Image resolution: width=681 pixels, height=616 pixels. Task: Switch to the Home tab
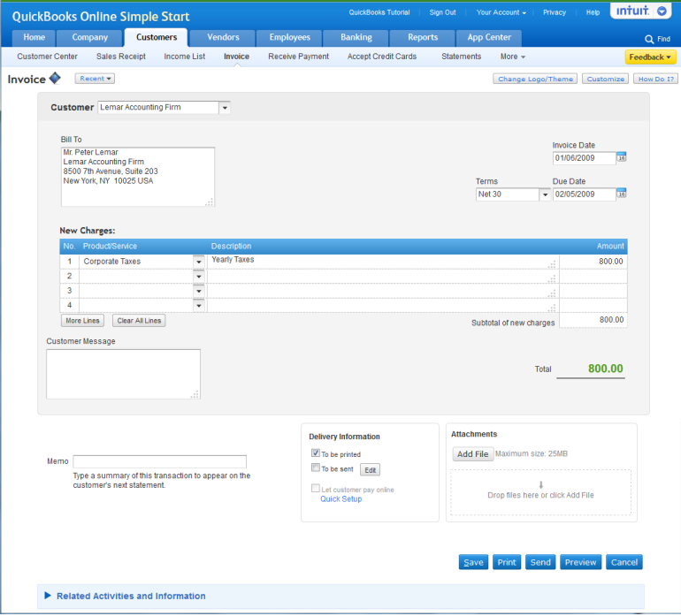[x=34, y=38]
